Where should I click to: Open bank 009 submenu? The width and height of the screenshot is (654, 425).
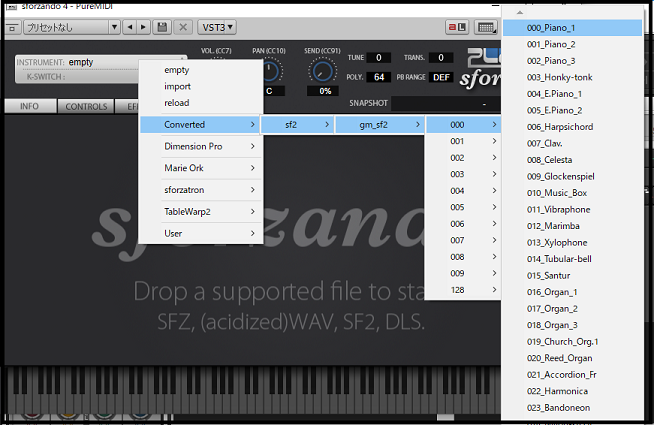(463, 273)
